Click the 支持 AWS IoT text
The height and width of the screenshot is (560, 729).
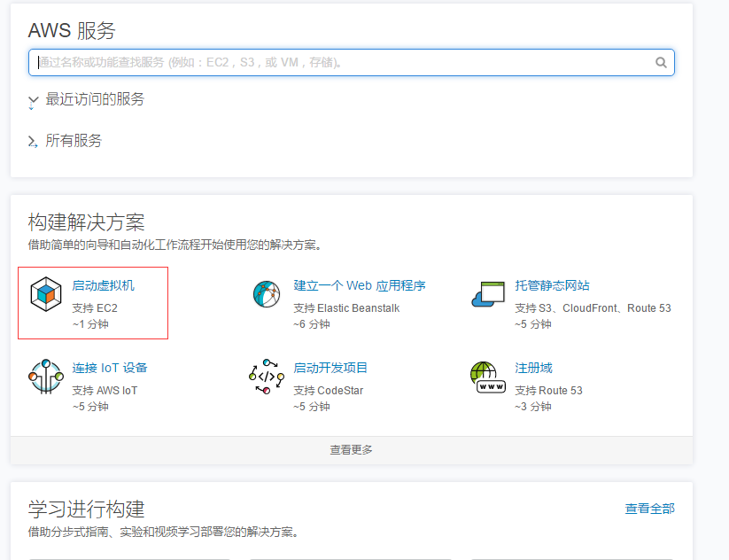[105, 390]
